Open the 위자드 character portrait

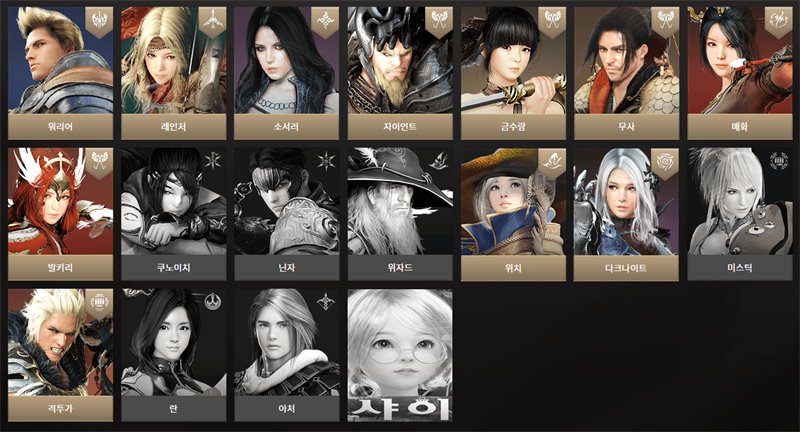coord(400,201)
